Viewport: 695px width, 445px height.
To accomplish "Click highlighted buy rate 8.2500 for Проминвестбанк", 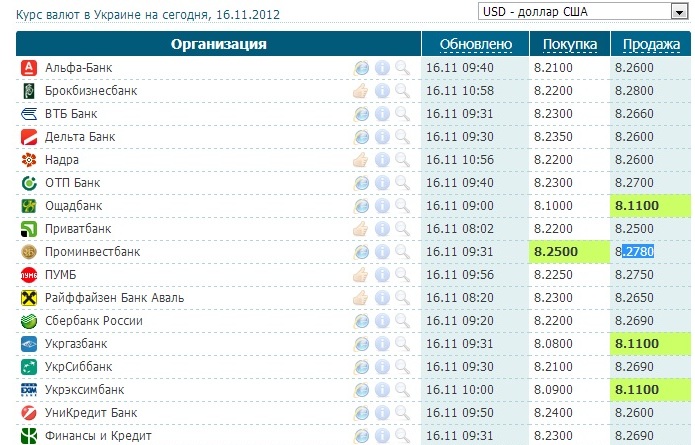I will 556,252.
